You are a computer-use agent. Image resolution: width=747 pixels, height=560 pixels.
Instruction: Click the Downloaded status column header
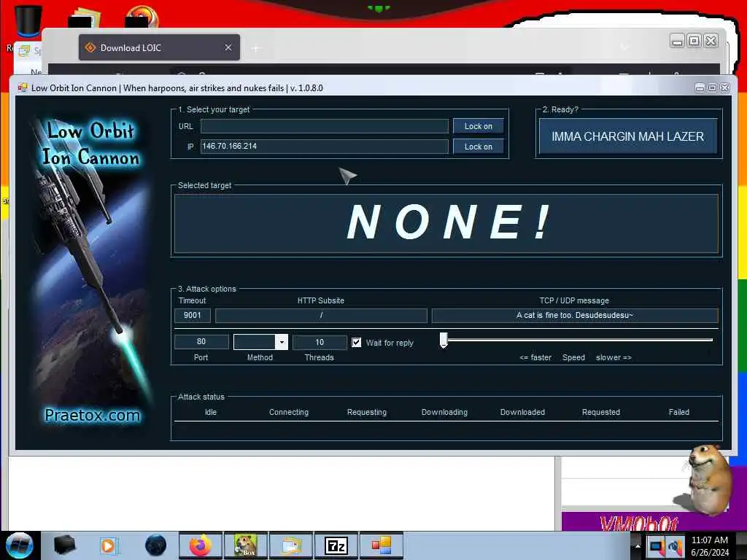522,412
